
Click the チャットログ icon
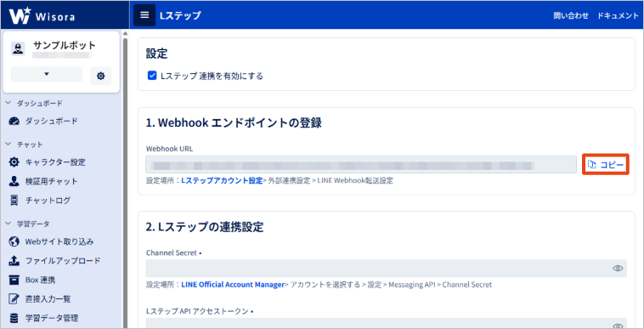pos(14,201)
